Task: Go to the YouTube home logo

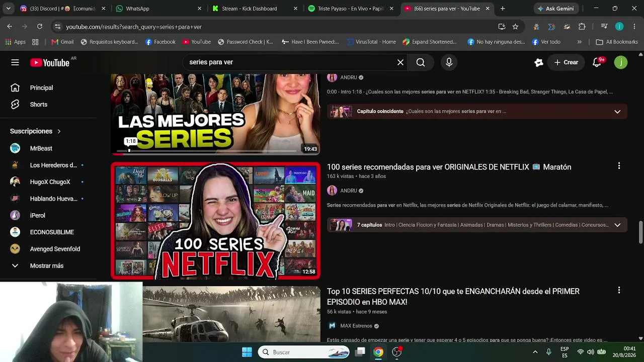Action: 50,62
